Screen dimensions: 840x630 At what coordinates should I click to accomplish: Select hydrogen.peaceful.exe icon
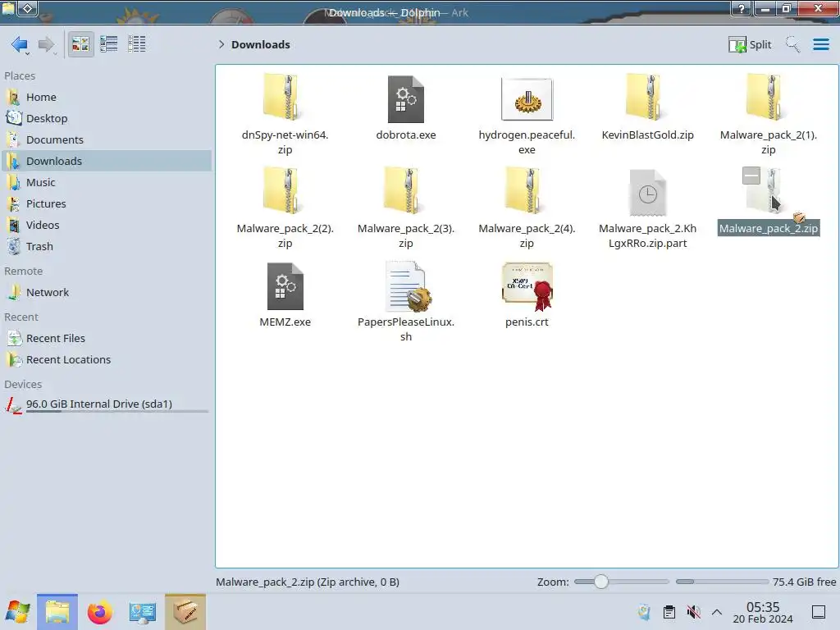tap(527, 99)
